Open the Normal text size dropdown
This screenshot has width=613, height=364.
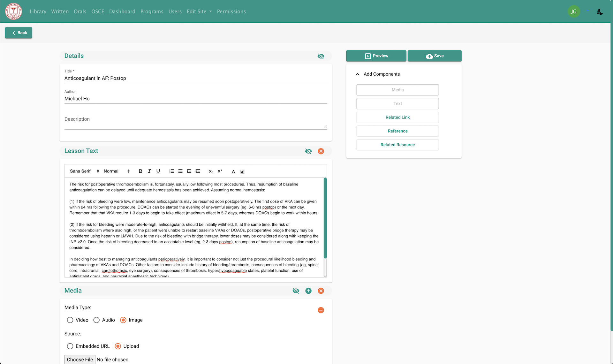point(117,171)
